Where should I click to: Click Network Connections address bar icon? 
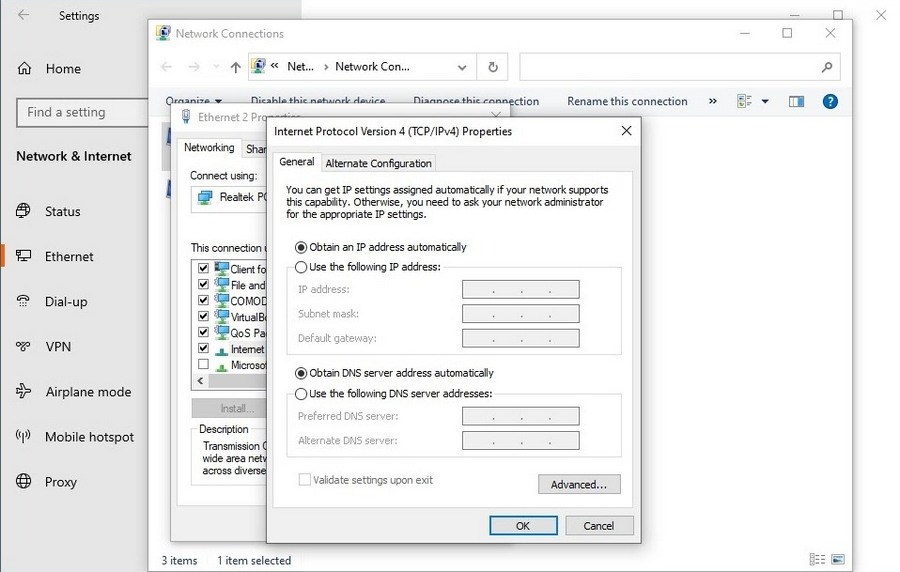tap(259, 67)
